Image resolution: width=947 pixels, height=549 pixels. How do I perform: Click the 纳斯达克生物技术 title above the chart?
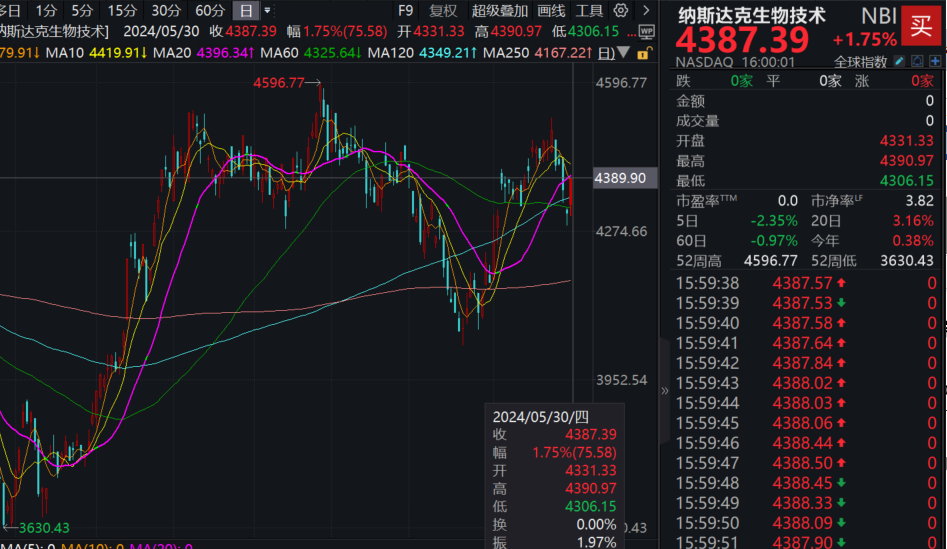coord(54,31)
